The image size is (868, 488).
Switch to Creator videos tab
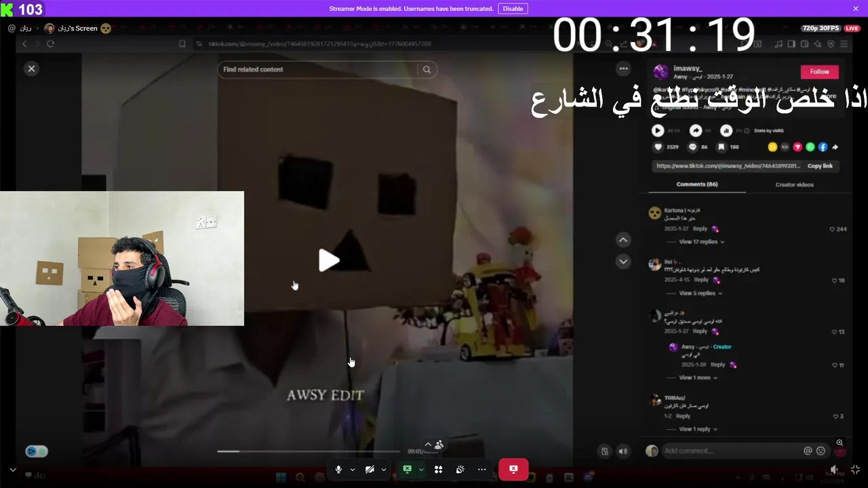794,184
